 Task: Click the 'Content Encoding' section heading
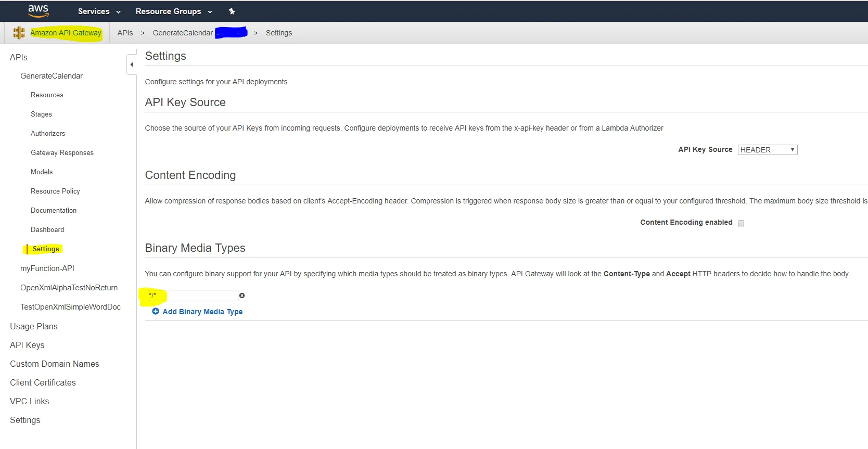coord(190,175)
